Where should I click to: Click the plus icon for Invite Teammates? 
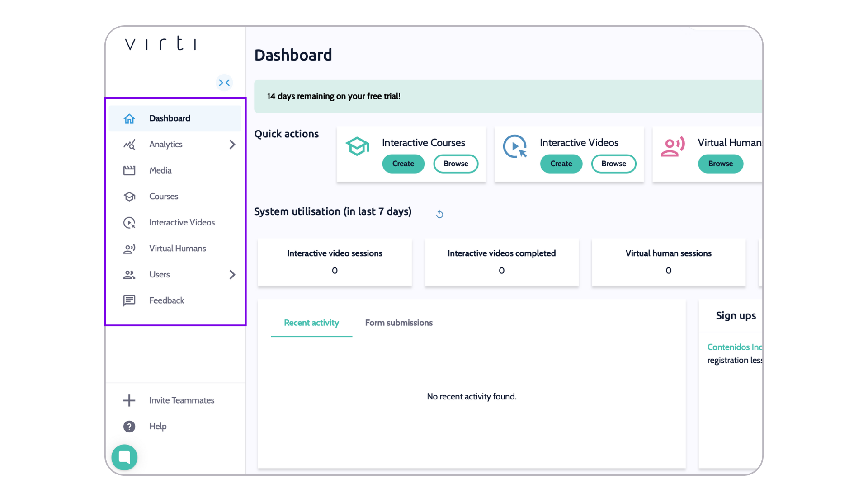click(129, 400)
